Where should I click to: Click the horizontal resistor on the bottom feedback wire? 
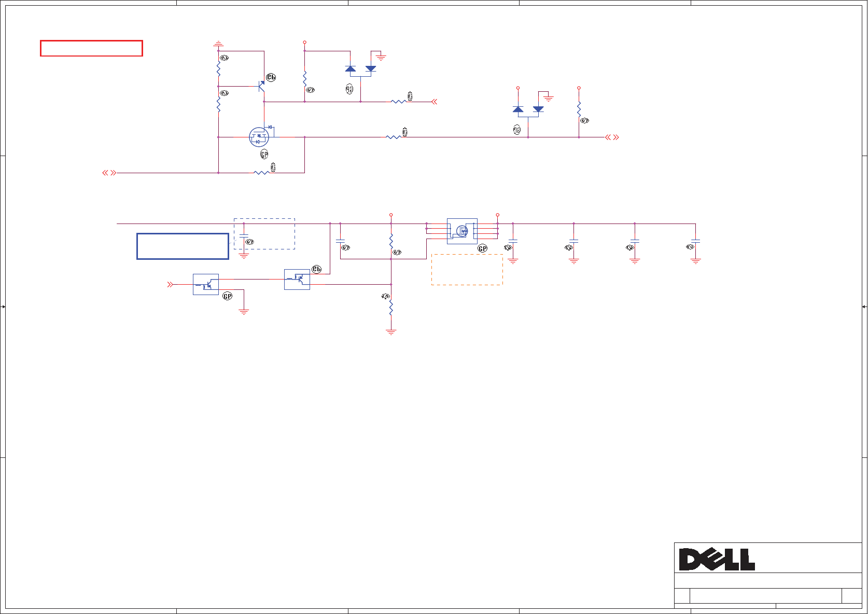click(x=261, y=173)
